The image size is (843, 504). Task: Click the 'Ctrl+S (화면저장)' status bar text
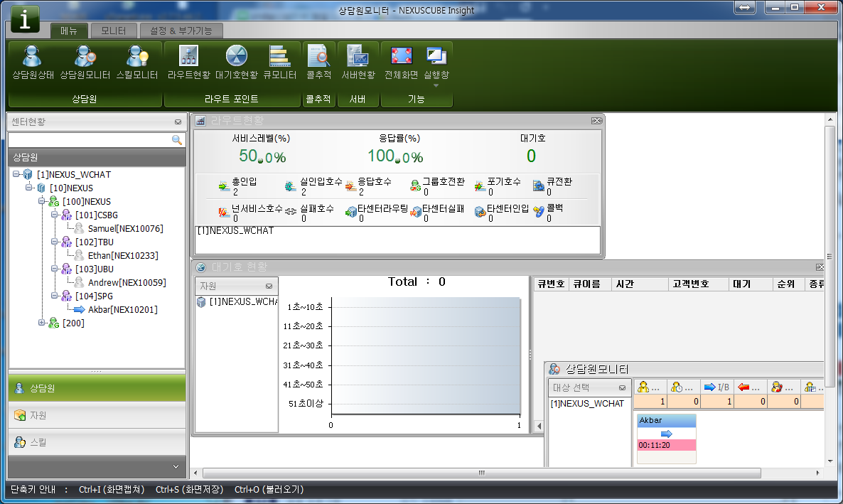pos(189,490)
